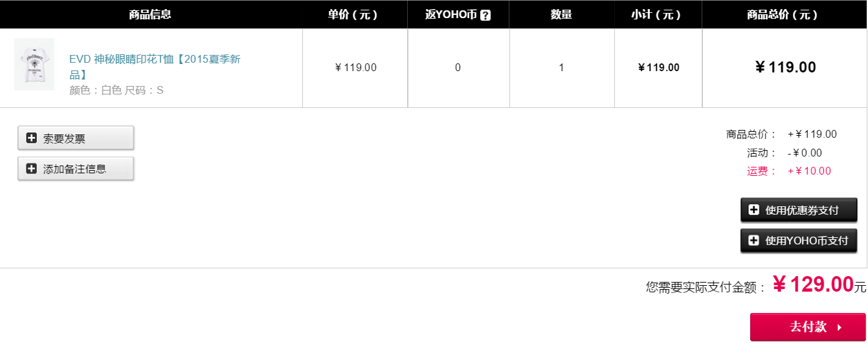Expand the 索要发票 invoice section
The width and height of the screenshot is (868, 355).
pos(76,138)
